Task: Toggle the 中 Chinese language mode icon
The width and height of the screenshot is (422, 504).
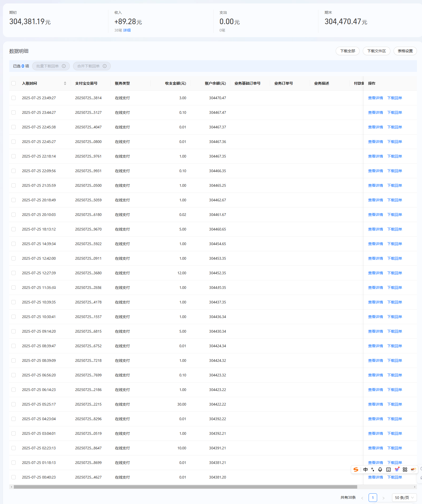Action: coord(365,470)
